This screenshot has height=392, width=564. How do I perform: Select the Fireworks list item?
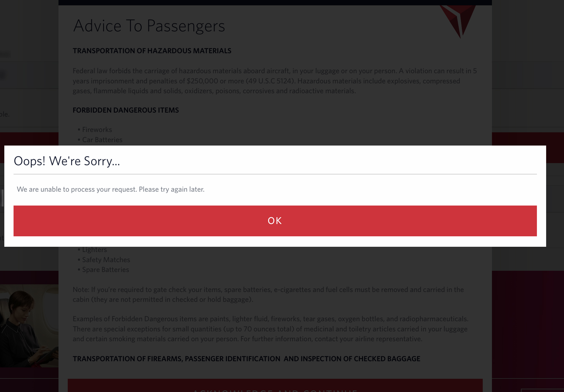tap(97, 130)
